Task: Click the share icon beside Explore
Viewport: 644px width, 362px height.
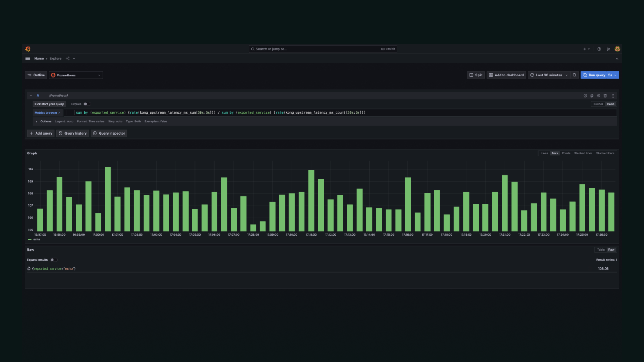Action: [68, 59]
